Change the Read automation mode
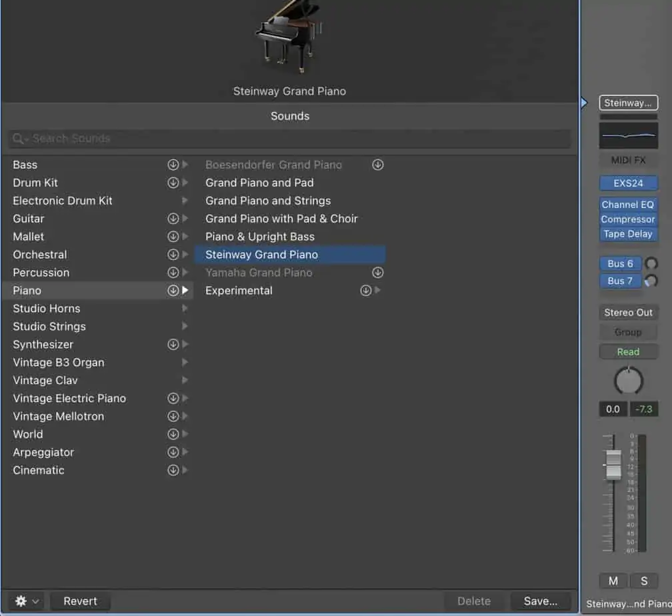672x616 pixels. [x=628, y=352]
